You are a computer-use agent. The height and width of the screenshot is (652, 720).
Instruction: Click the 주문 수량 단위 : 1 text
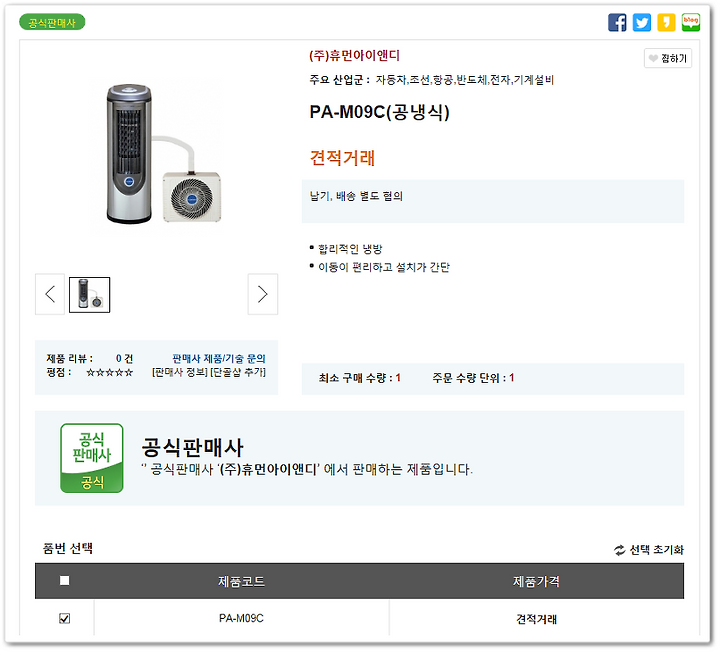pyautogui.click(x=473, y=378)
